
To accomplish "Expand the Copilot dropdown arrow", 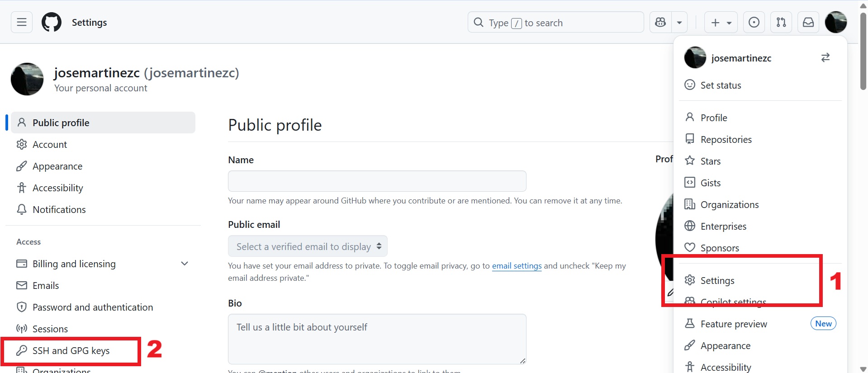I will 679,22.
